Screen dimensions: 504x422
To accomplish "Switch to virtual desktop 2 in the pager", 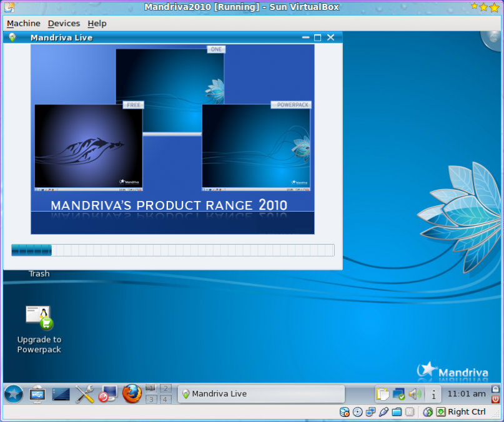I will click(x=165, y=389).
